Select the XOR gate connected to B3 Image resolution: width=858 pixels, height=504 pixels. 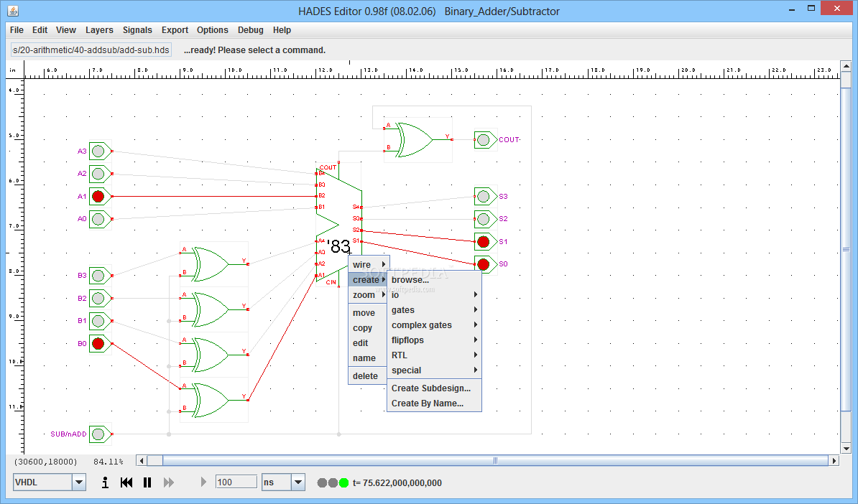tap(213, 264)
